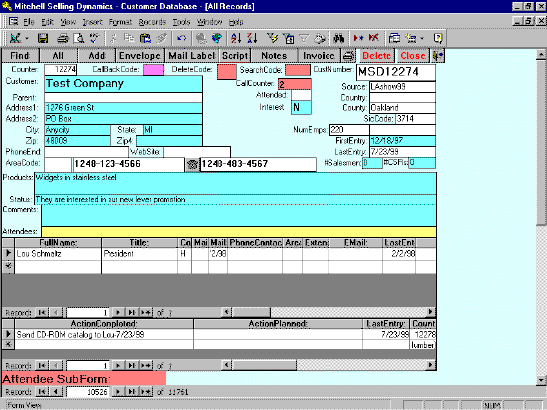Open the Tools menu
547x410 pixels.
pyautogui.click(x=181, y=22)
